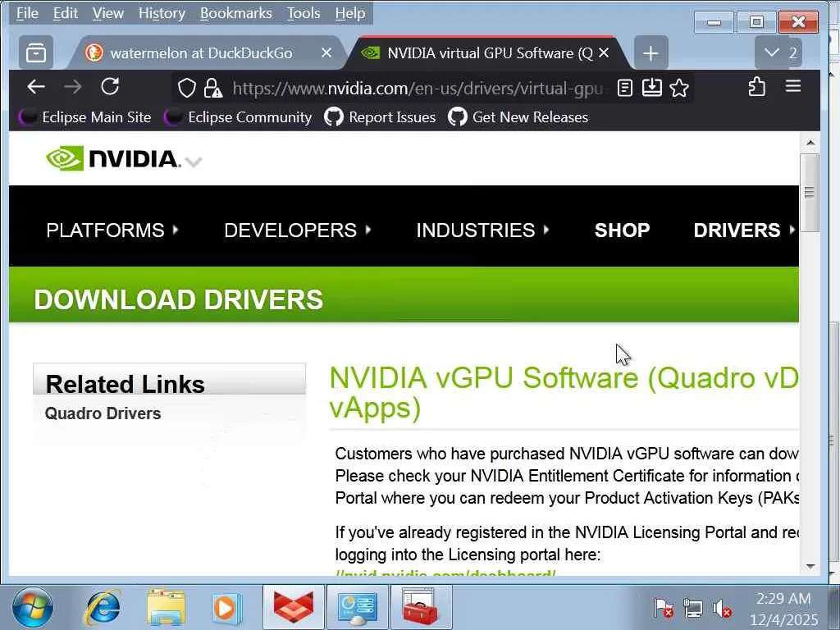The image size is (840, 630).
Task: Open Action Center flag in system tray
Action: click(664, 608)
